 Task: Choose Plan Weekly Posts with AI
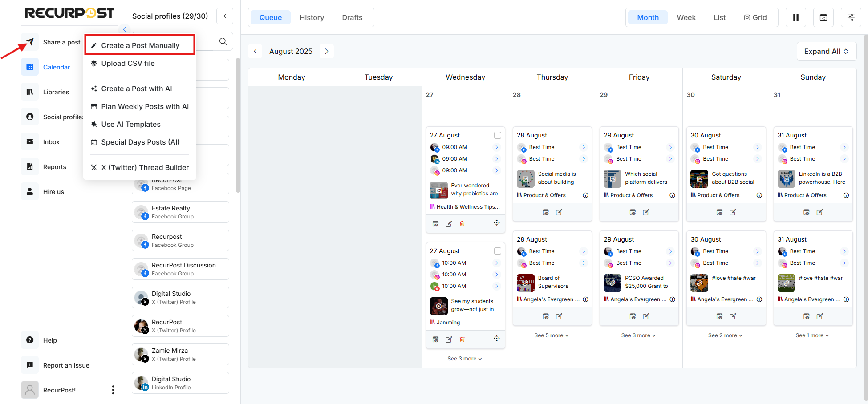140,106
